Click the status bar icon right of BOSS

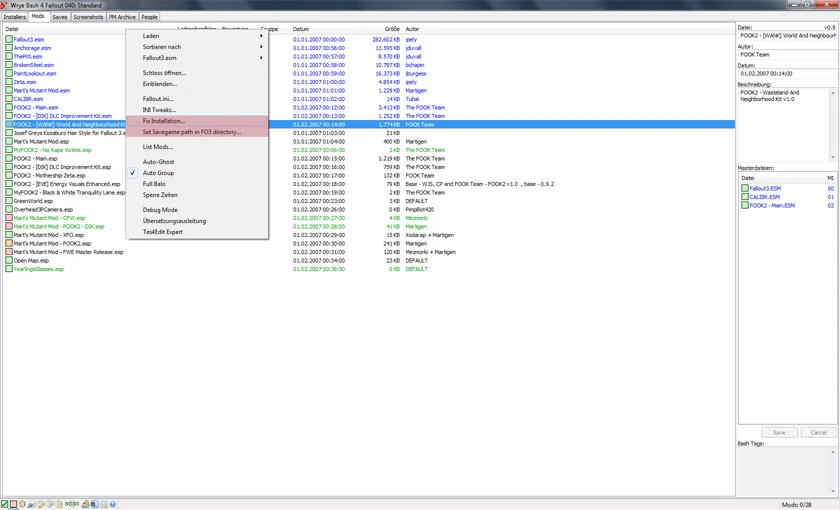85,504
